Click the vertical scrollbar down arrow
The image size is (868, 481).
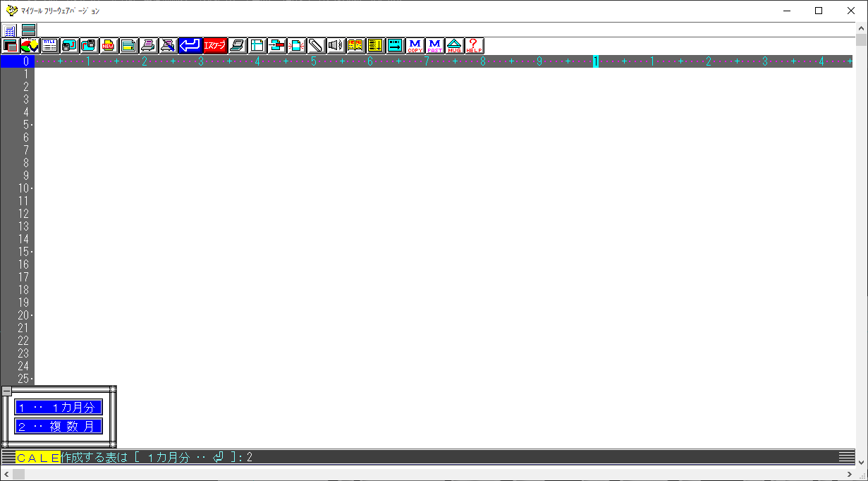[861, 462]
